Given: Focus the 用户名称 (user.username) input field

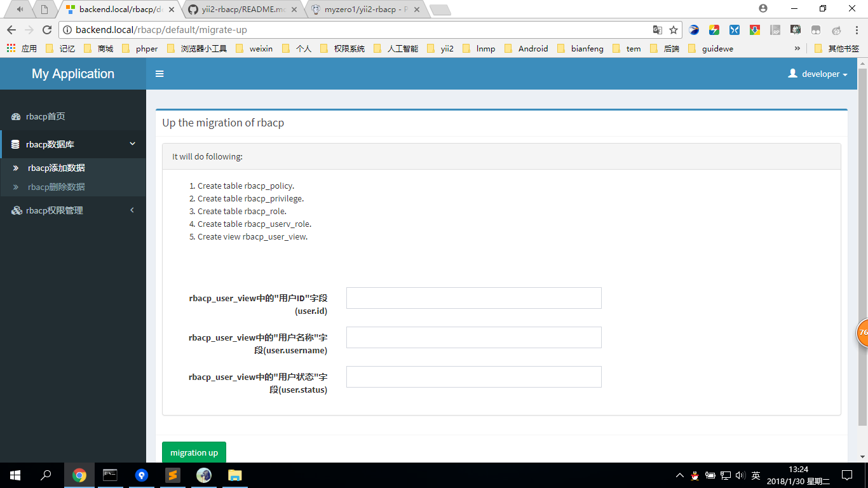Looking at the screenshot, I should (473, 337).
